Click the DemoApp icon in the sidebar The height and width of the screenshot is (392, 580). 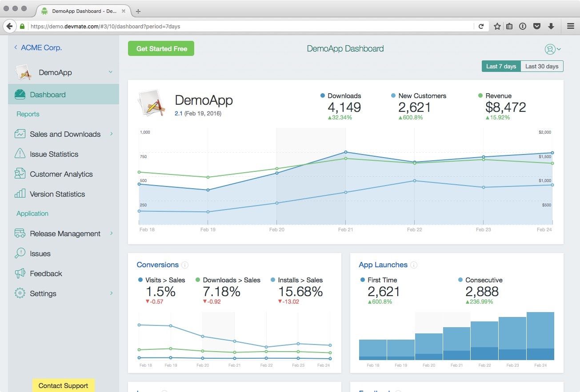tap(24, 72)
